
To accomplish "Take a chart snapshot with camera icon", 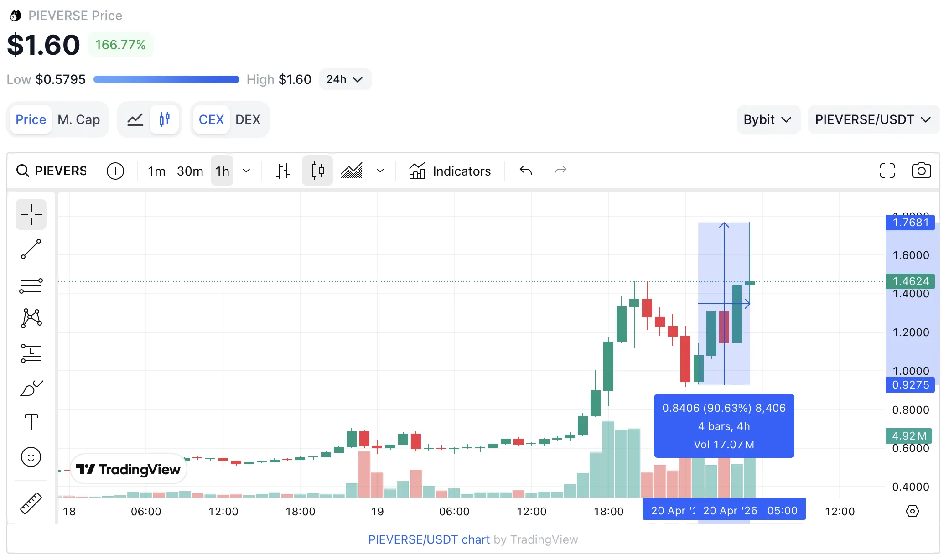I will pos(921,171).
